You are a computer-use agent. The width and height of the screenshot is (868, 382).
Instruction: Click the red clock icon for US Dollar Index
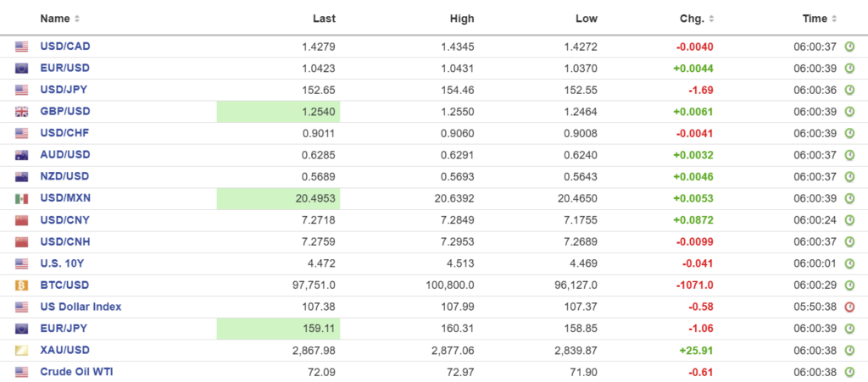[849, 307]
